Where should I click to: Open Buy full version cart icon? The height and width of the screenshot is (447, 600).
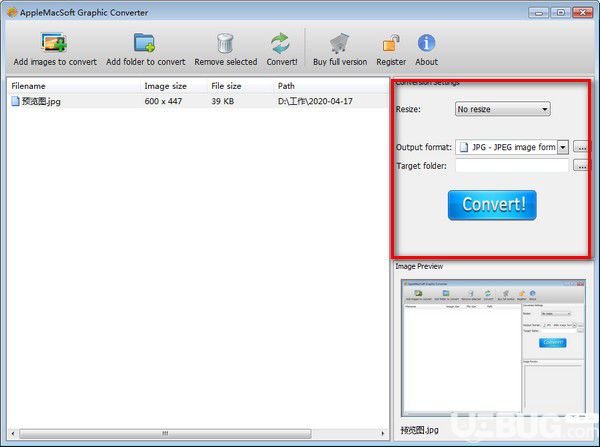coord(339,43)
